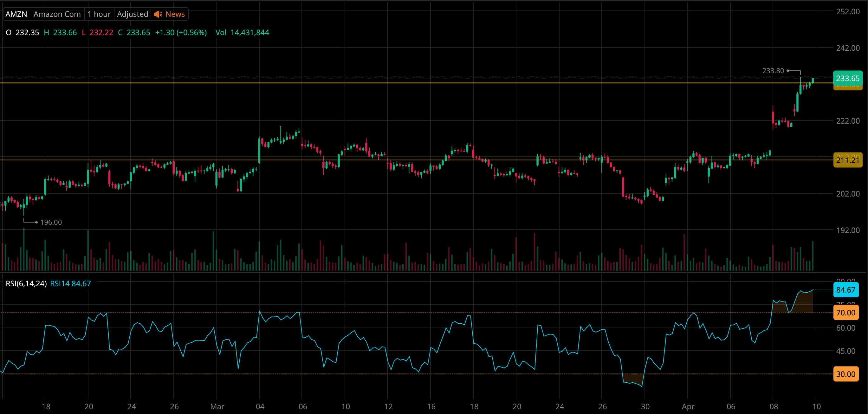Select the yellow 211.21 price line tag
The image size is (868, 414).
847,160
